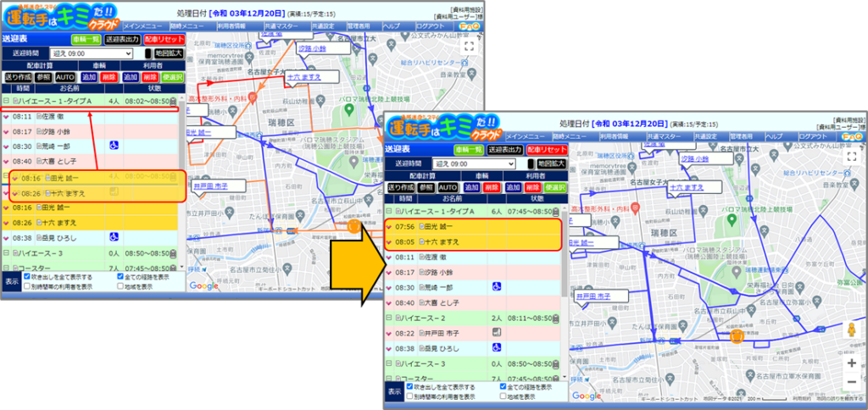
Task: Open document icon beside ハイエース-2 in front window
Action: pos(398,319)
